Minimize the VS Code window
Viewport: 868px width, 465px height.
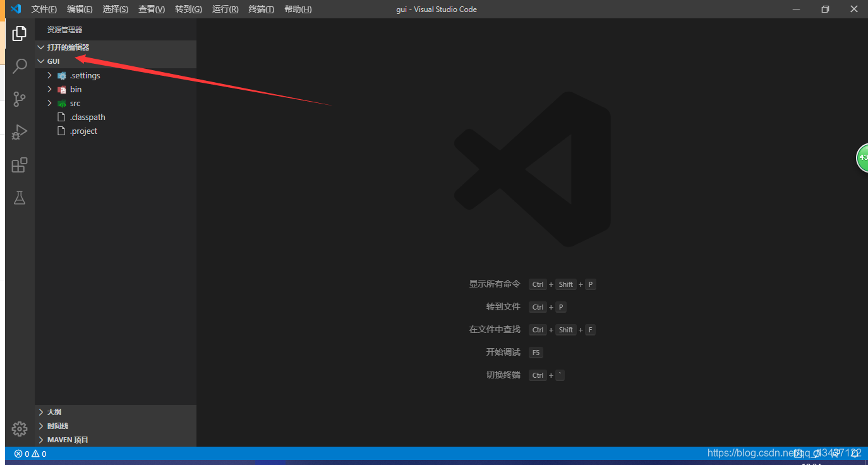tap(797, 9)
